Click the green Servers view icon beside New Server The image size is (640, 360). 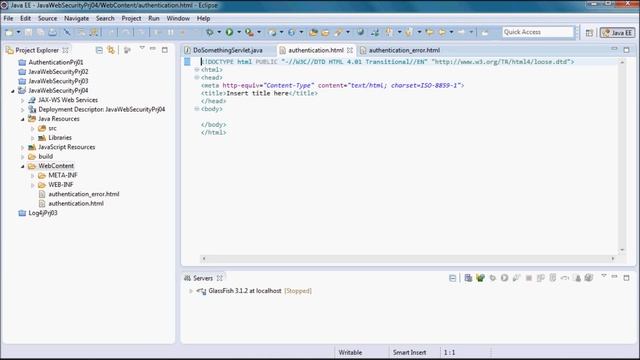point(480,278)
